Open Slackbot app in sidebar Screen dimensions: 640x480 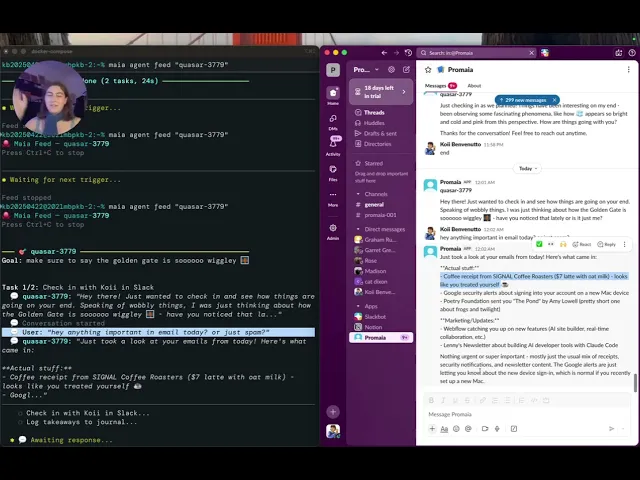point(381,317)
